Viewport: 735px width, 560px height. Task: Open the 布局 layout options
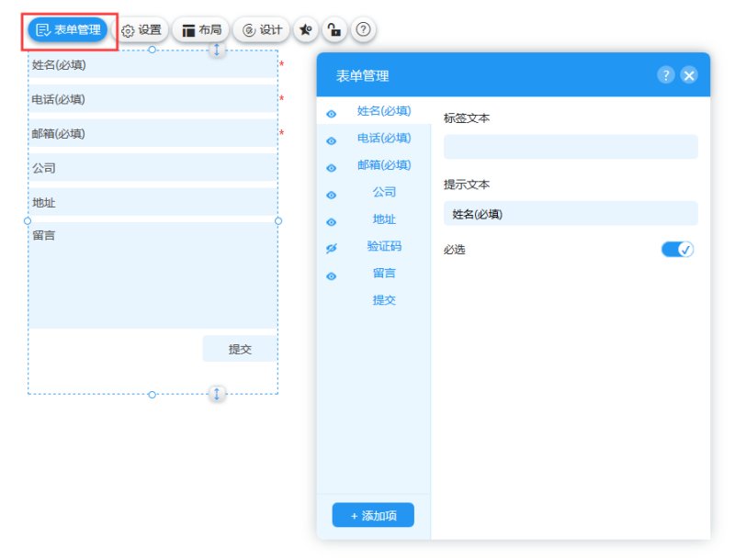coord(201,30)
